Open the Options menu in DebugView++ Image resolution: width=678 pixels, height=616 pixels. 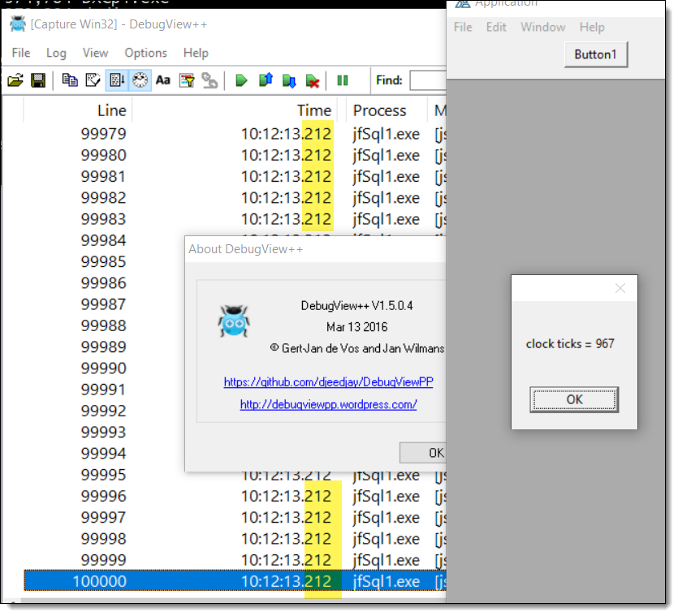point(145,53)
